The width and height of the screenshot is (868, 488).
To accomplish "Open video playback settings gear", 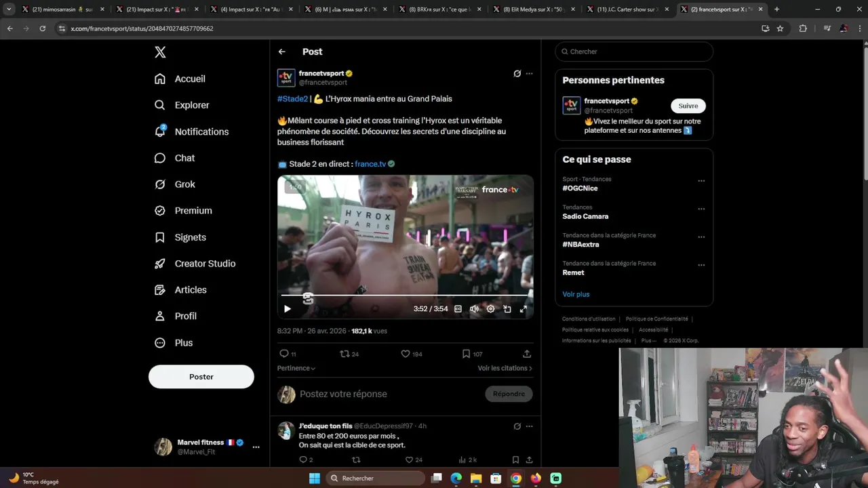I will coord(490,309).
